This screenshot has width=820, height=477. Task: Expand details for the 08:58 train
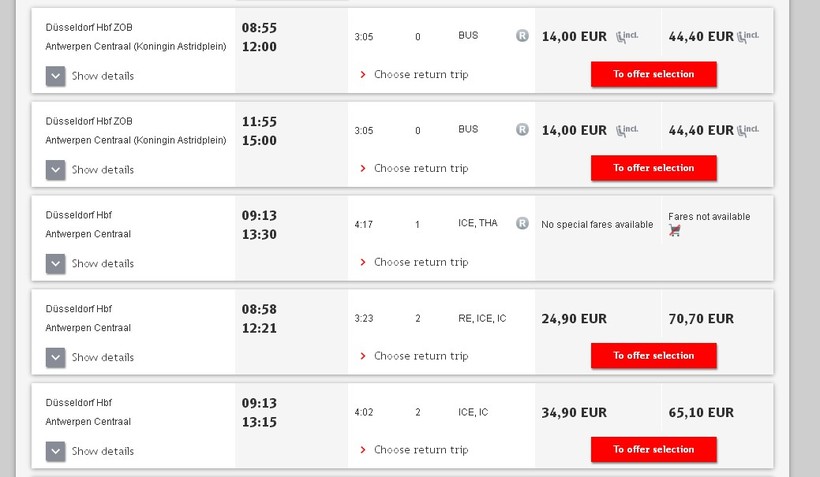click(x=56, y=357)
